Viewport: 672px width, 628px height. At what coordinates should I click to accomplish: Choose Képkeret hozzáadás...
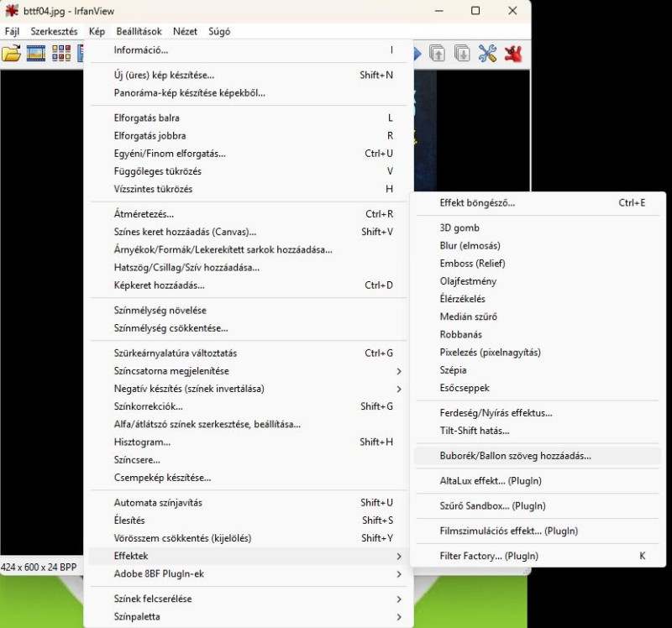click(249, 285)
